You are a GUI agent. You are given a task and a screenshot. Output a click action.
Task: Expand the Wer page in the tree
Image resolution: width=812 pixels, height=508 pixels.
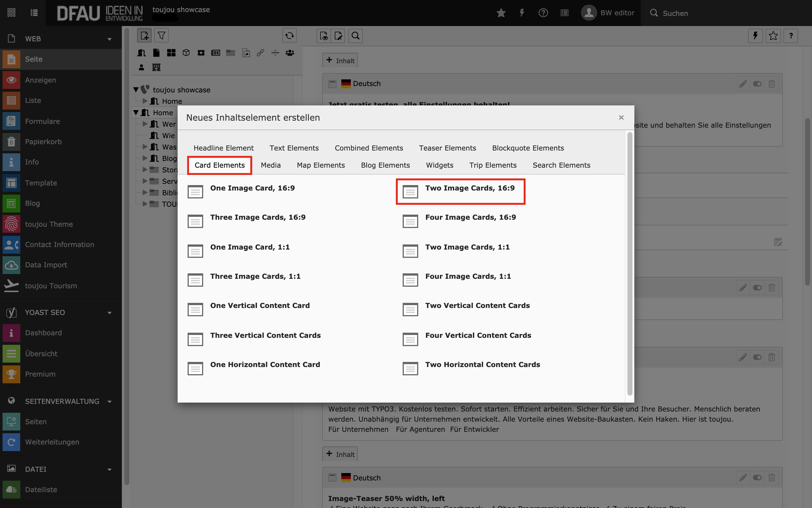coord(145,124)
